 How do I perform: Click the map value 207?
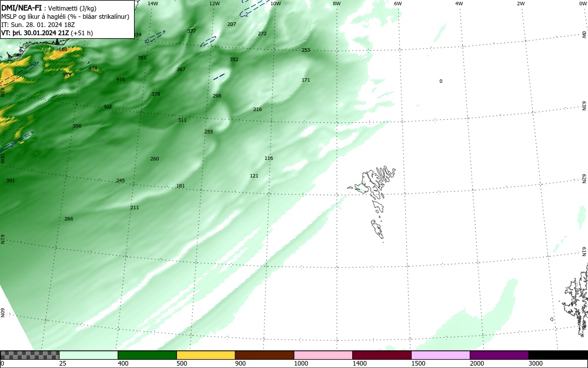(x=232, y=24)
